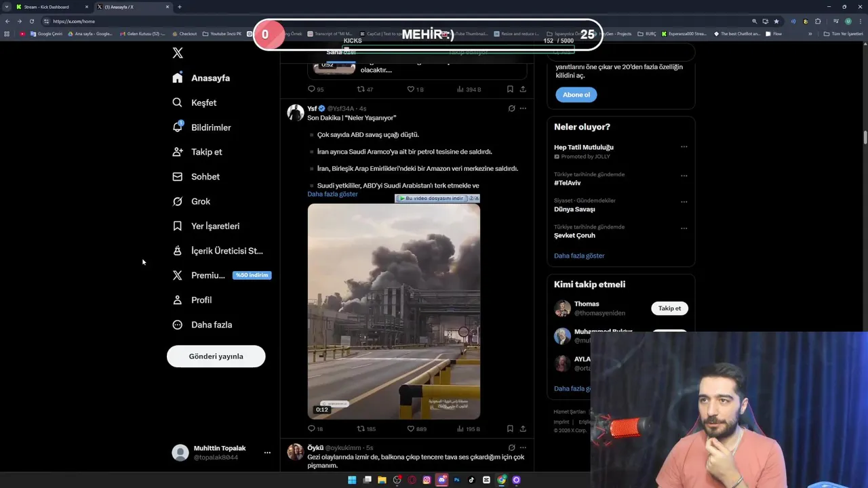Open options for #TelAviv trend
This screenshot has width=868, height=488.
click(684, 176)
